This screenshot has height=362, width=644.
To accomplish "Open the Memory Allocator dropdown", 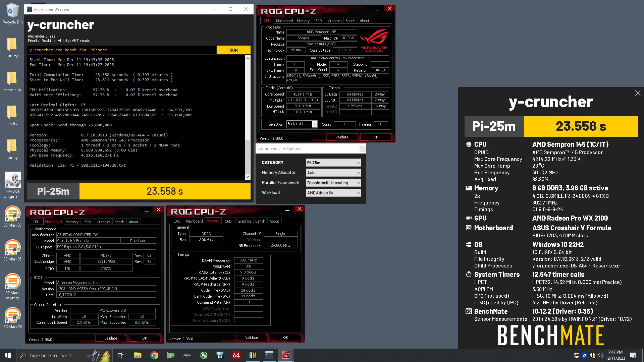I will click(333, 173).
